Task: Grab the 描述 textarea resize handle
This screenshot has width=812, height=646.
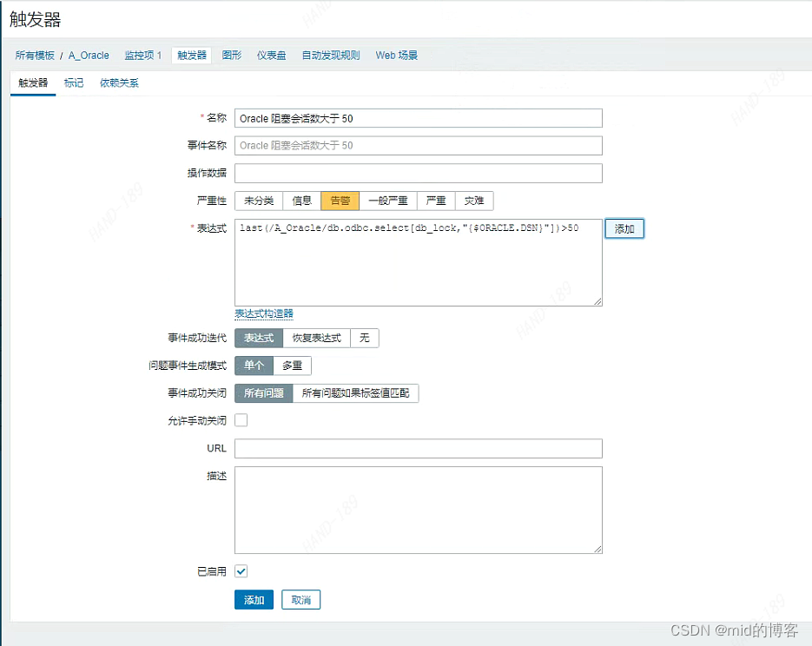Action: click(x=598, y=550)
